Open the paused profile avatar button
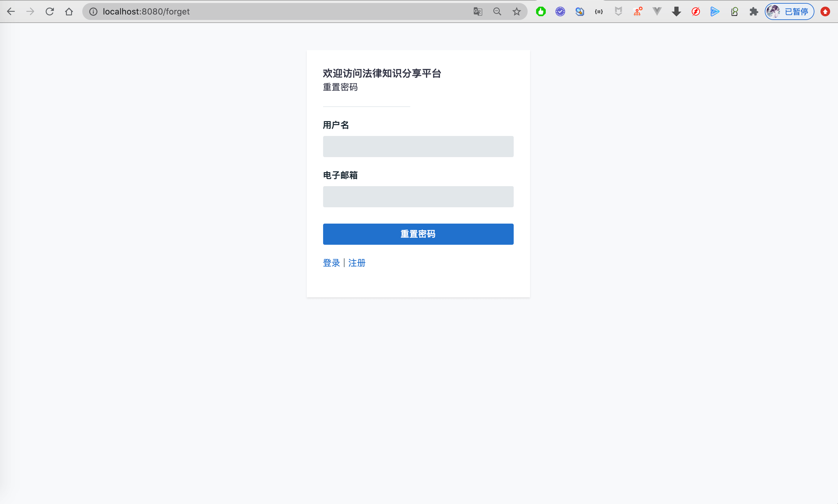Image resolution: width=838 pixels, height=504 pixels. pyautogui.click(x=789, y=11)
